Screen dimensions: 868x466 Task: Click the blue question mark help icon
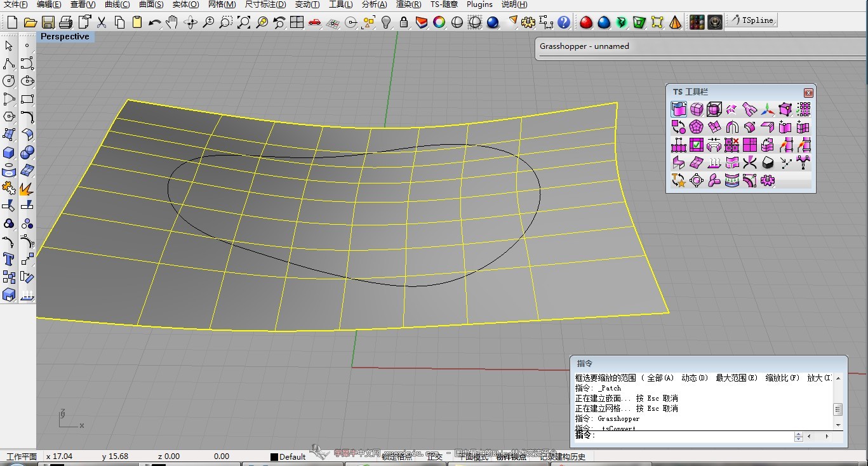tap(563, 22)
